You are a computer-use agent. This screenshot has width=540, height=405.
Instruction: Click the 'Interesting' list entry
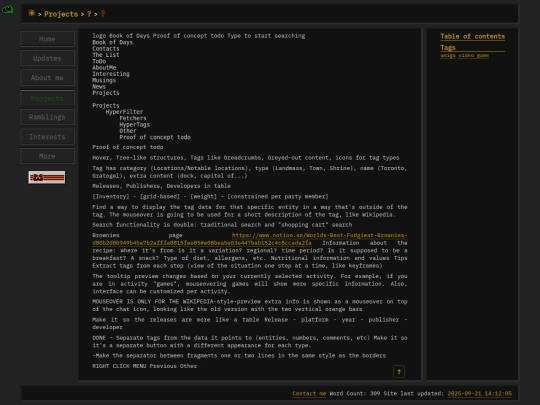111,74
